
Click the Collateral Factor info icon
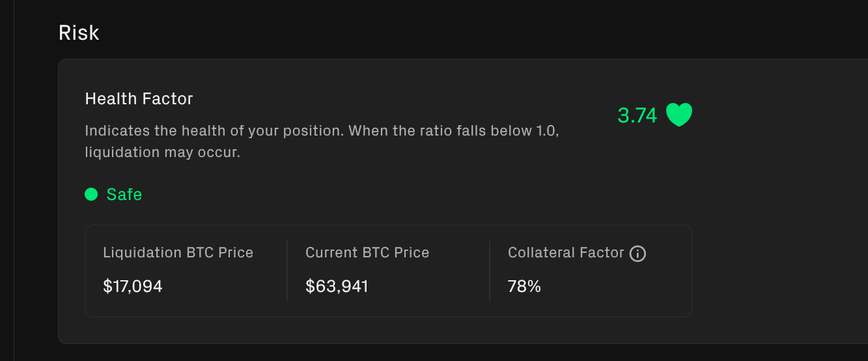pyautogui.click(x=638, y=253)
